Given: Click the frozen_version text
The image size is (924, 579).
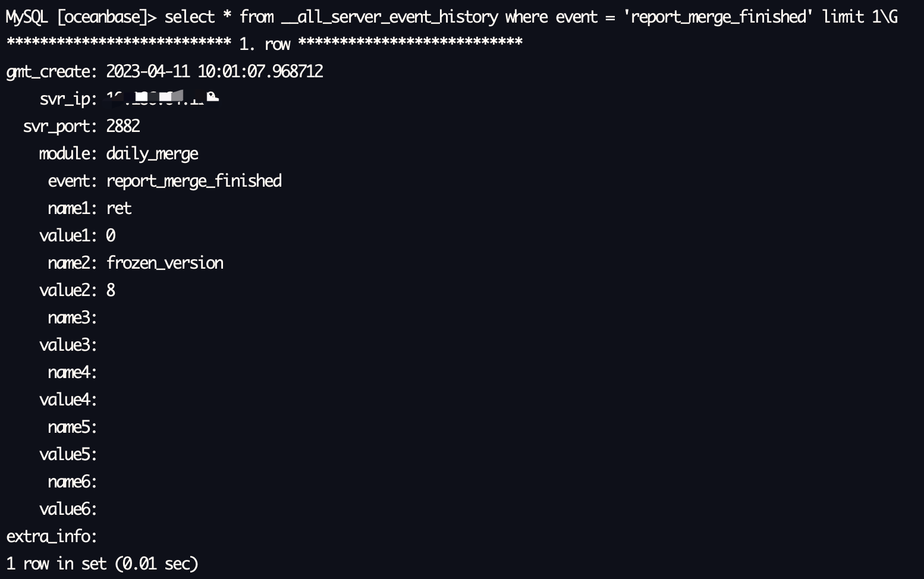Looking at the screenshot, I should [x=165, y=263].
